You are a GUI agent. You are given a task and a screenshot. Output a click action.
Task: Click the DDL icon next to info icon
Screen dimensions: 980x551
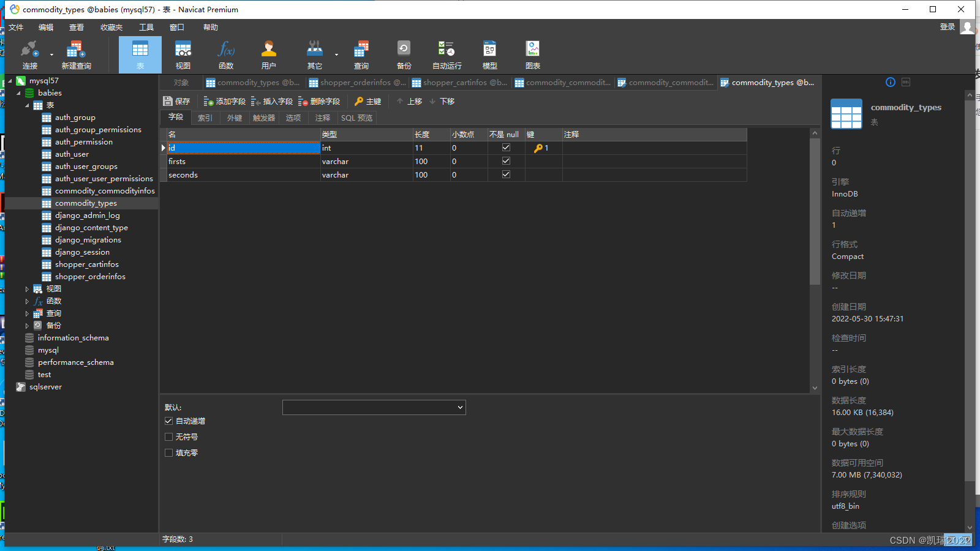coord(906,82)
